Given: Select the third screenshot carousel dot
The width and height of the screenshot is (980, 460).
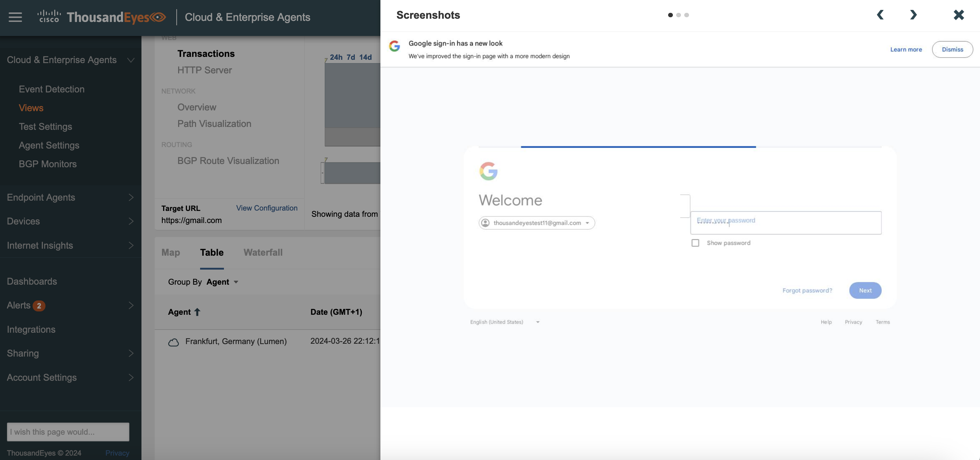Looking at the screenshot, I should click(x=687, y=15).
